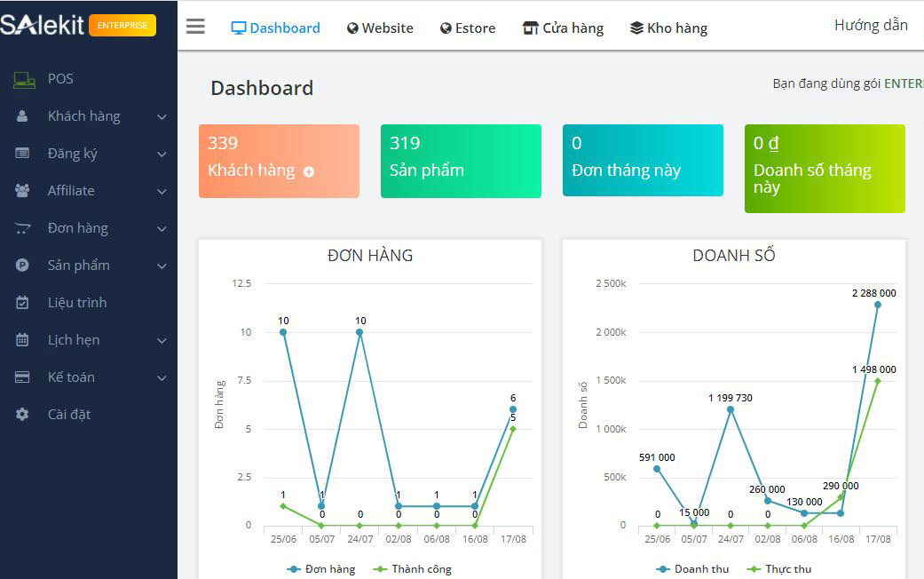Toggle Thực thu legend color marker

coord(754,569)
